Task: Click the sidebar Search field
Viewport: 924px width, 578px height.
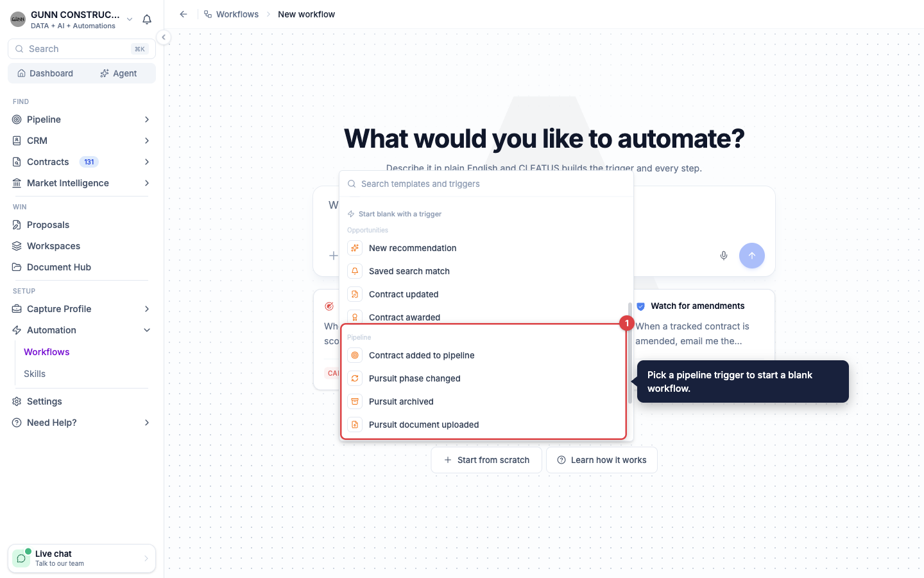Action: coord(81,49)
